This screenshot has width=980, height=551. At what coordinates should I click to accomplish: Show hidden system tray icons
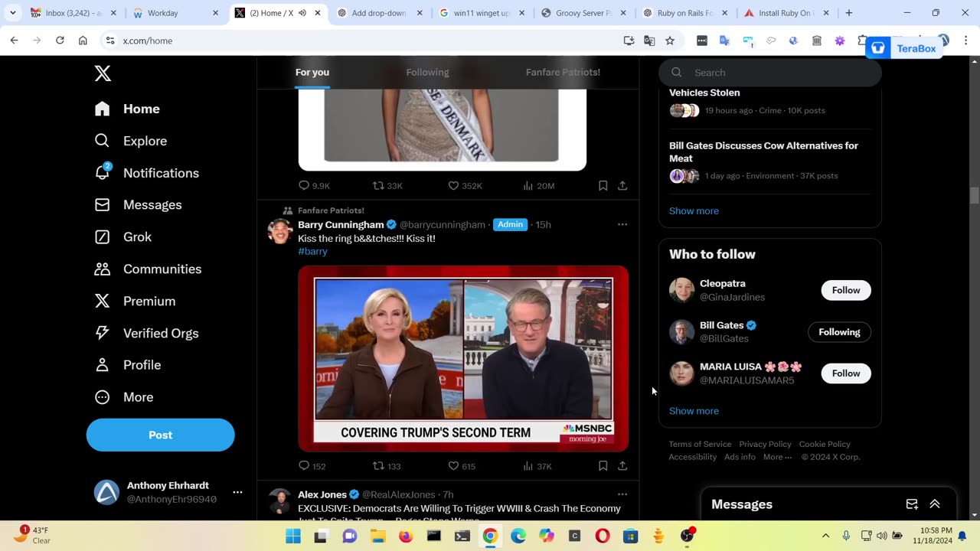coord(825,536)
